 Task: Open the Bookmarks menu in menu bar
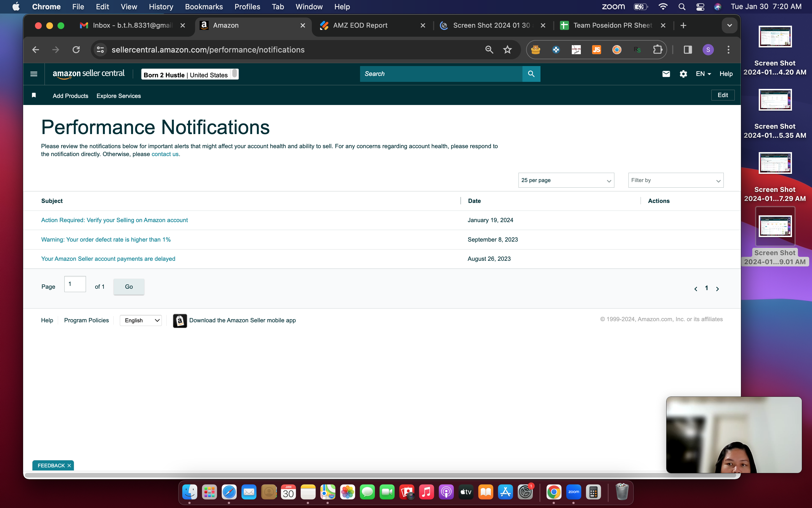[204, 7]
